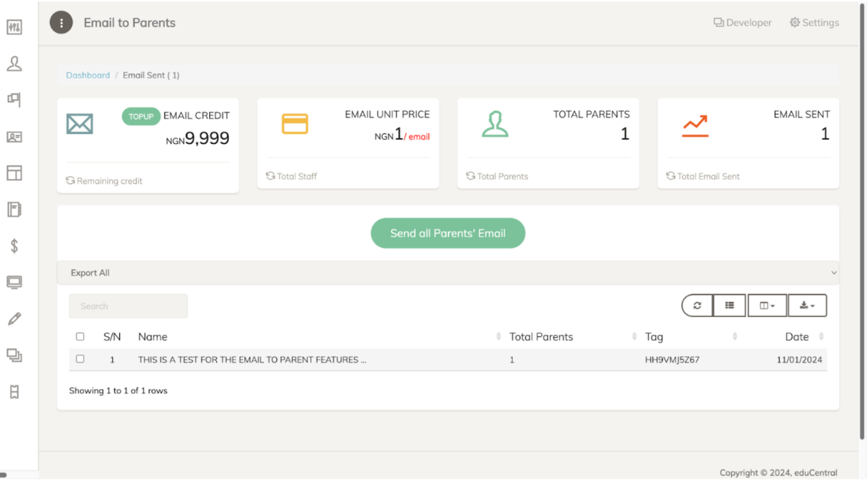The height and width of the screenshot is (483, 868).
Task: Open Settings in the top bar
Action: [x=814, y=23]
